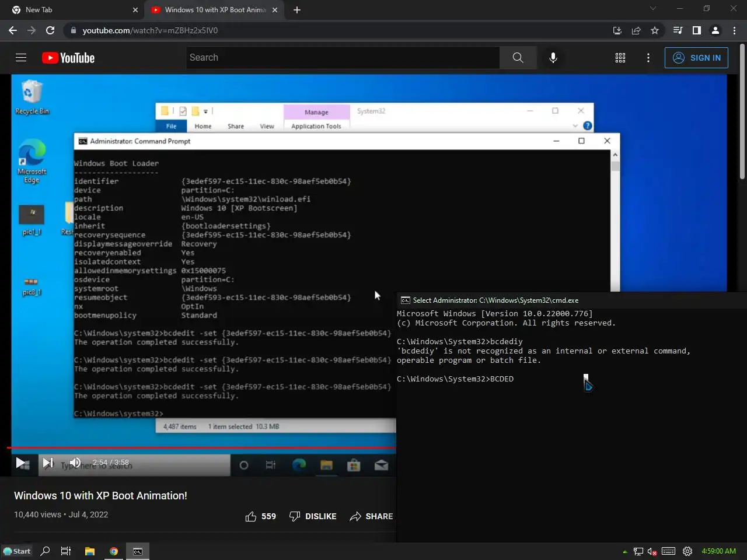Open Chrome profile avatar

pyautogui.click(x=715, y=30)
